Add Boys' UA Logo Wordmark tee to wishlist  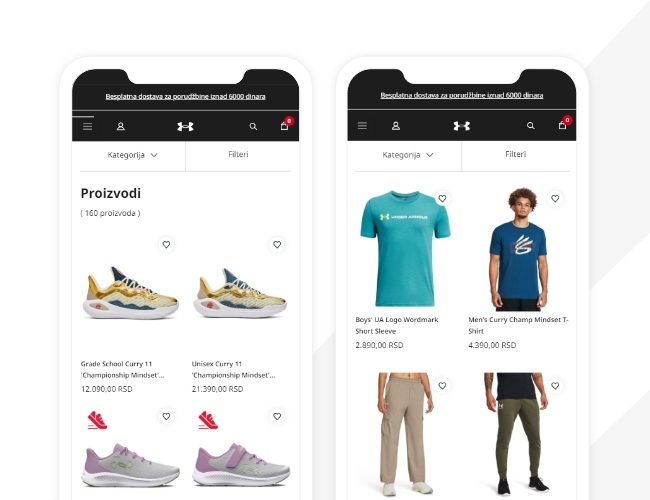click(x=442, y=199)
